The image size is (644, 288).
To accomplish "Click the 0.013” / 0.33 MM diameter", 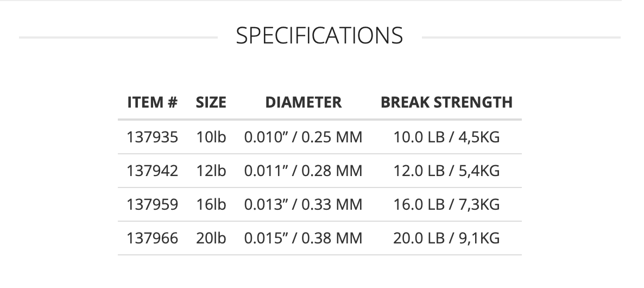I will 303,204.
